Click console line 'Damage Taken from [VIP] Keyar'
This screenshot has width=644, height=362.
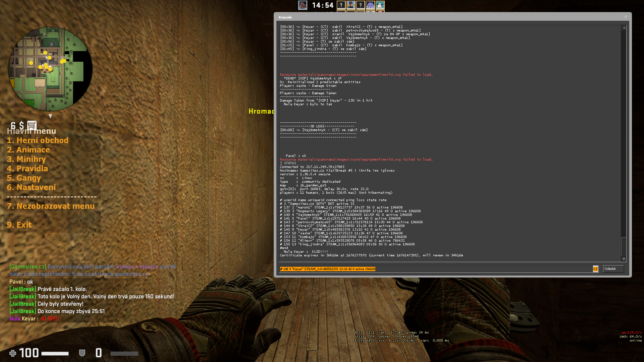tap(326, 101)
